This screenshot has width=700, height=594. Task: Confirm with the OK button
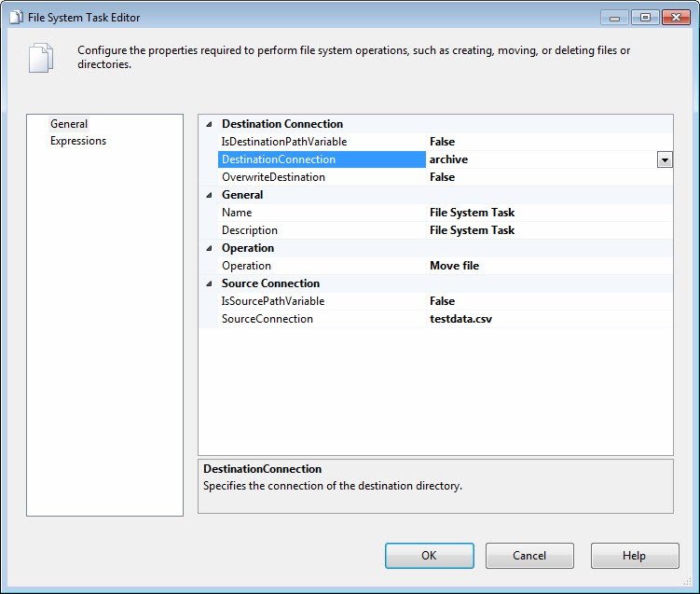pyautogui.click(x=429, y=556)
